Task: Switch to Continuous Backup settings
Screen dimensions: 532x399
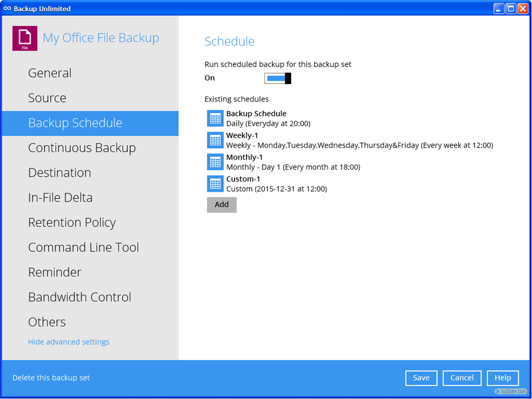Action: click(x=82, y=148)
